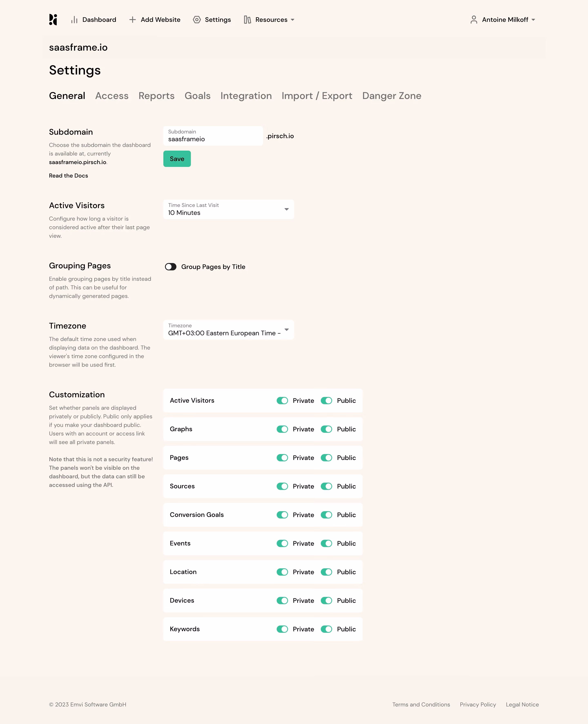Click the plus icon for Add Website

pos(133,20)
